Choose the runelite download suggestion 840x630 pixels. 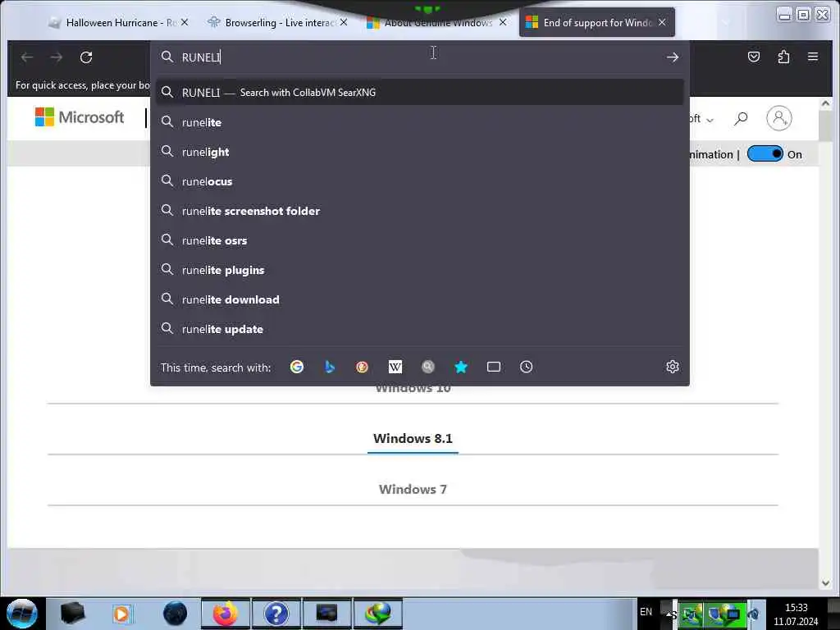coord(419,299)
